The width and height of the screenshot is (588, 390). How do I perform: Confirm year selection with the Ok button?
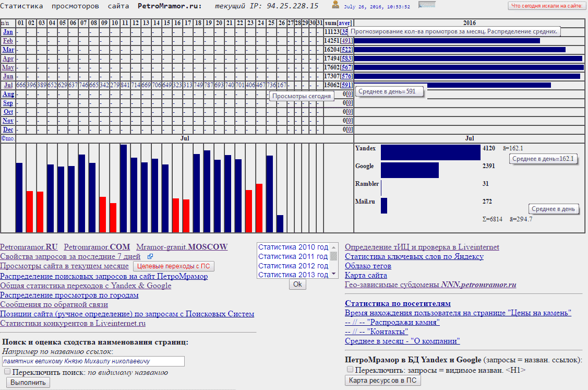point(297,284)
